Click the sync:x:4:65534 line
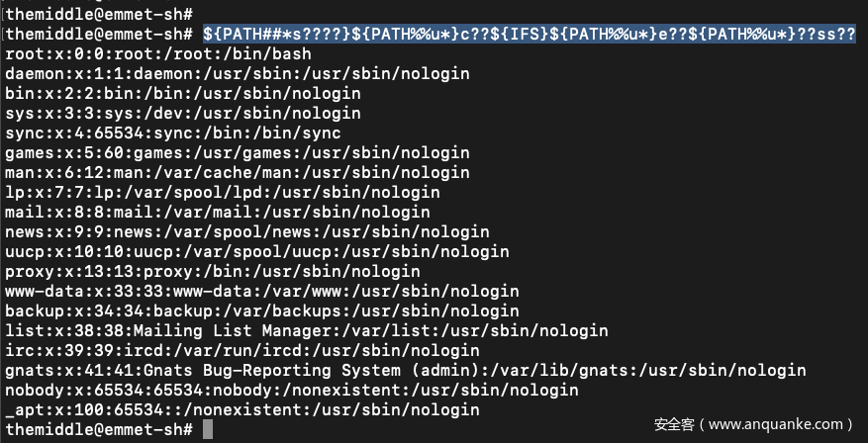Screen dimensions: 868x443 tap(172, 133)
